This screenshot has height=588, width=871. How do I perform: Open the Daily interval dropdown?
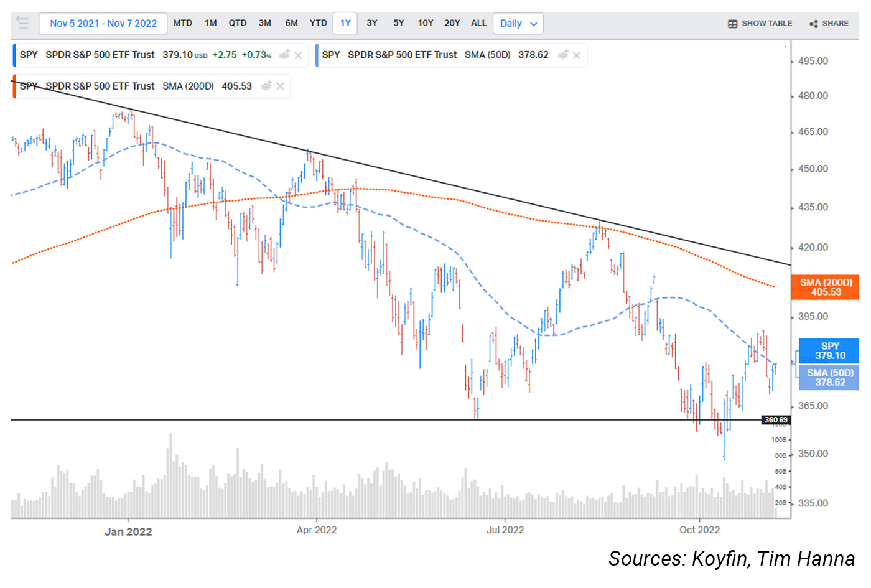pyautogui.click(x=518, y=24)
